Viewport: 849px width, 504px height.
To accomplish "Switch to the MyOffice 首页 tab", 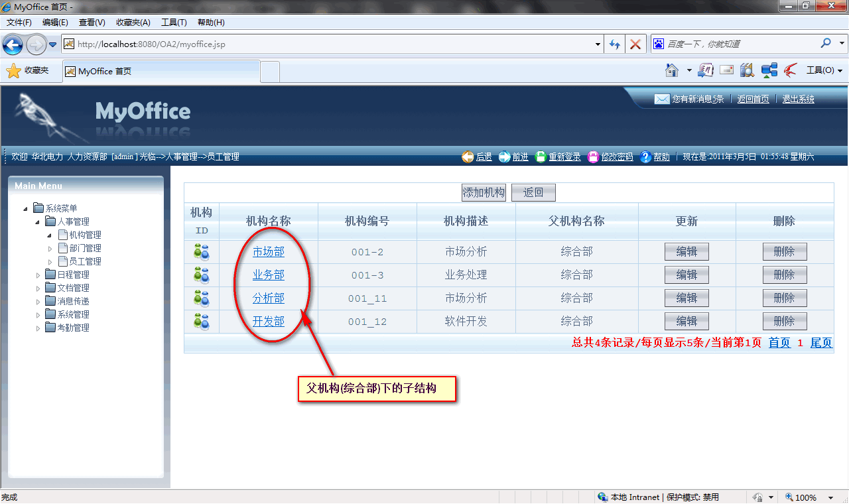I will click(x=161, y=71).
